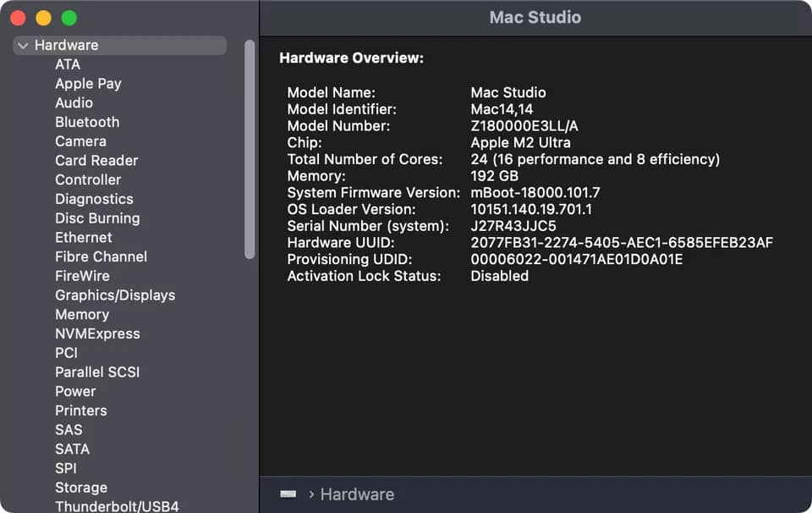The width and height of the screenshot is (812, 513).
Task: Open the ATA section
Action: click(x=68, y=64)
